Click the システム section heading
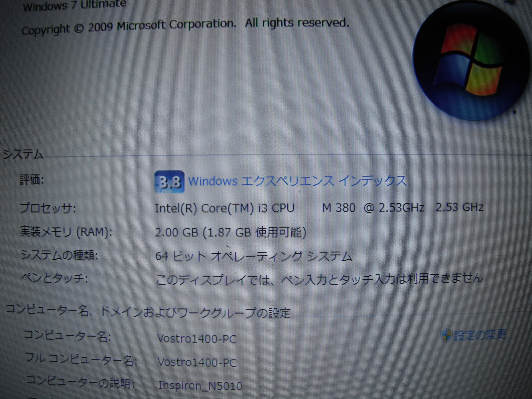 [23, 154]
